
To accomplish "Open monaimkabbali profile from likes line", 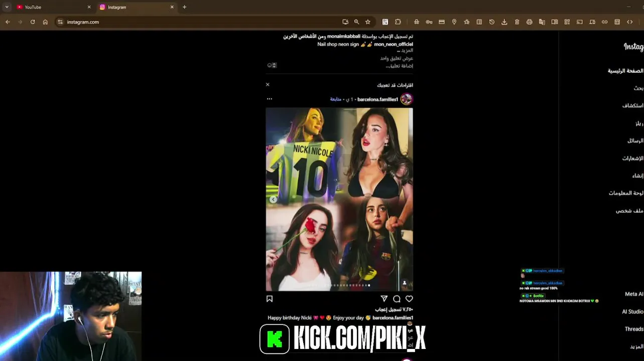I will [x=344, y=36].
